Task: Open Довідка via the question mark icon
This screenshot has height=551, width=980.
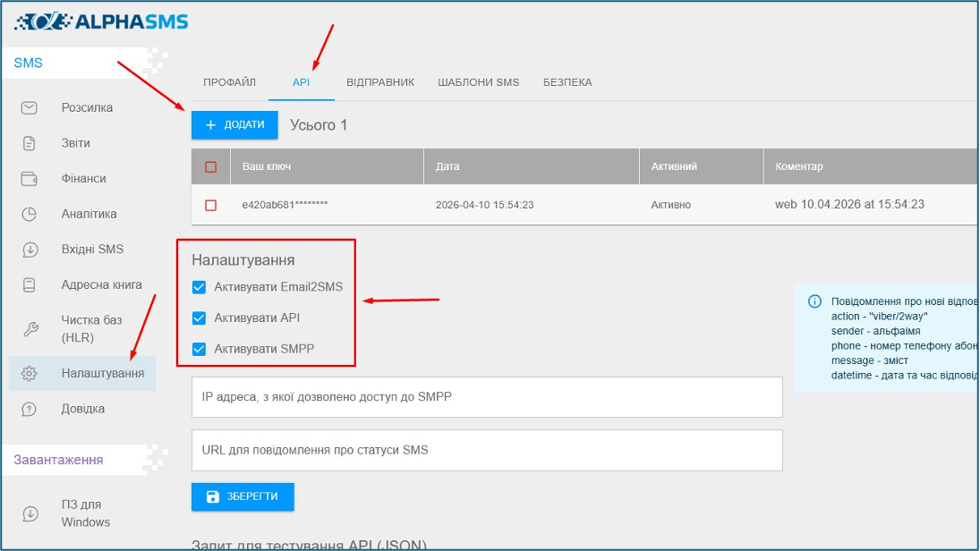Action: (x=30, y=408)
